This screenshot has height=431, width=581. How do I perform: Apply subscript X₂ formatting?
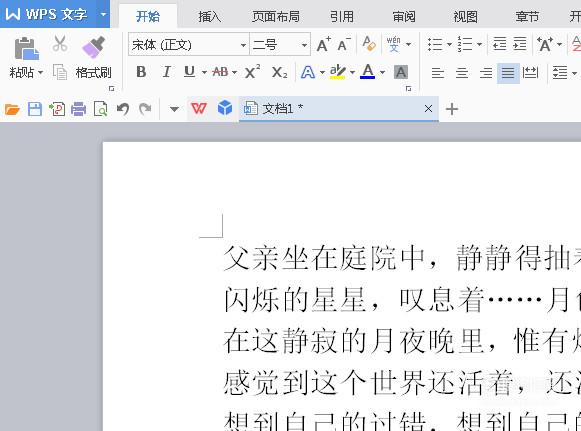[279, 72]
